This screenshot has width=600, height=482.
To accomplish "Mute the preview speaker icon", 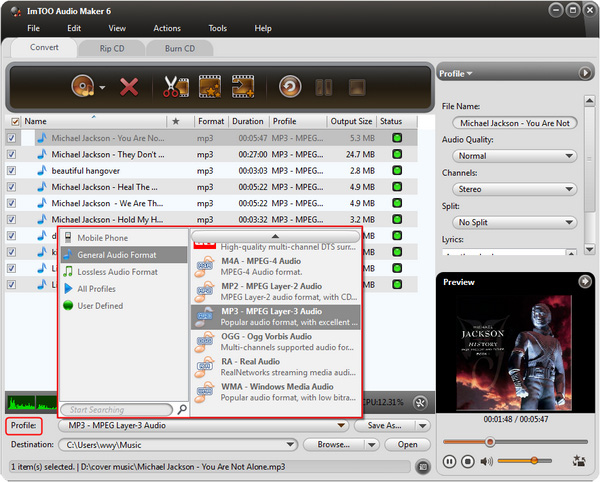I will [x=486, y=461].
